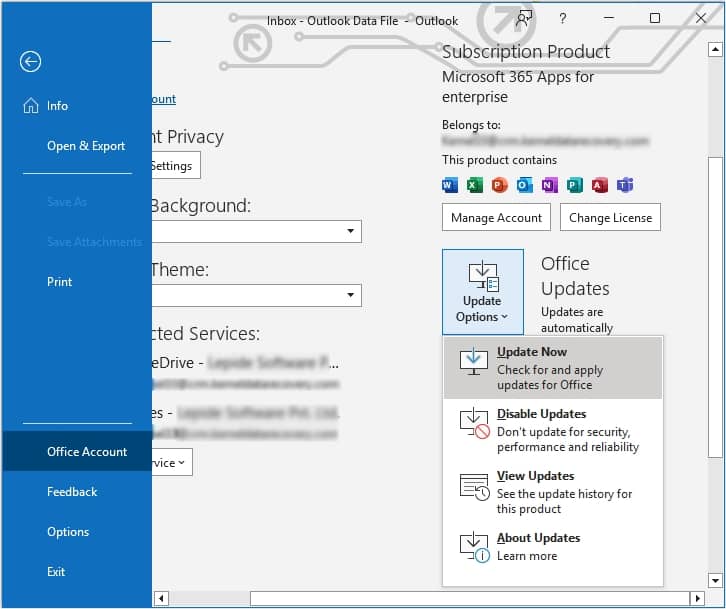The height and width of the screenshot is (609, 726).
Task: Open the Feedback page
Action: point(77,491)
